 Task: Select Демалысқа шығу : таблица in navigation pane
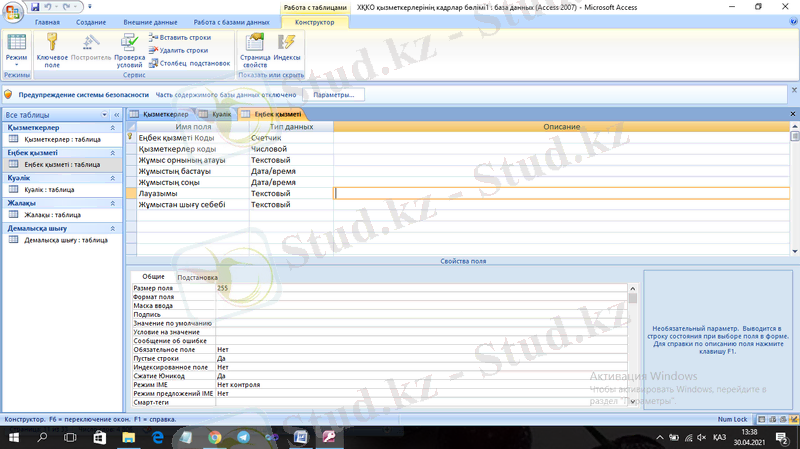tap(61, 240)
